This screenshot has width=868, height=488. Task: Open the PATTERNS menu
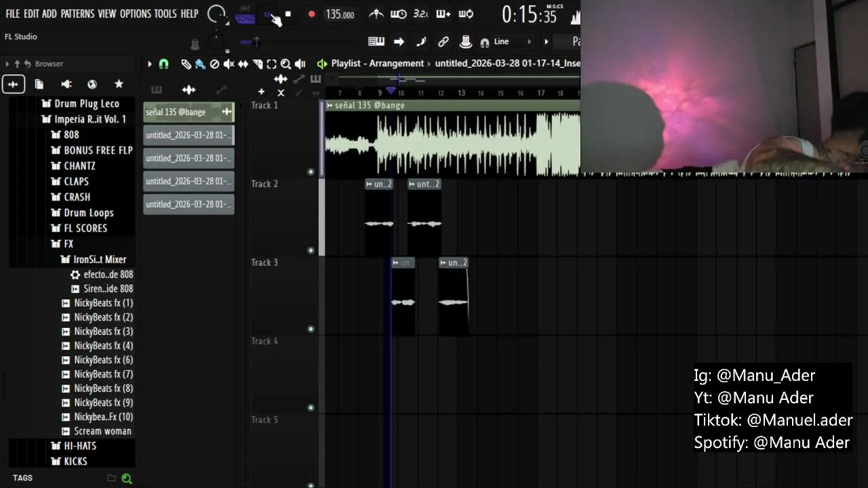tap(77, 14)
